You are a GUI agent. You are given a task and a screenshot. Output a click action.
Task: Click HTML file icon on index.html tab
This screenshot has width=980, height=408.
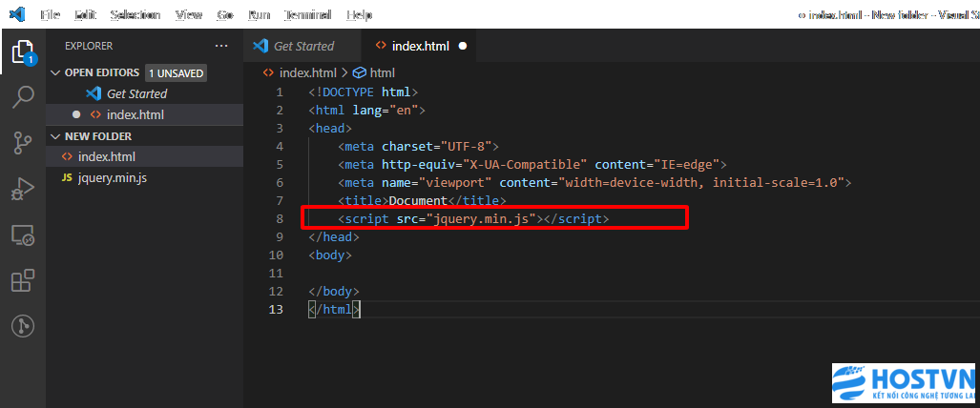point(380,46)
